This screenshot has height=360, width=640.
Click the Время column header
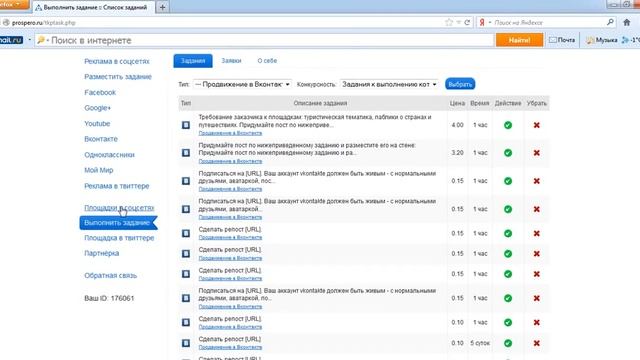[x=480, y=103]
